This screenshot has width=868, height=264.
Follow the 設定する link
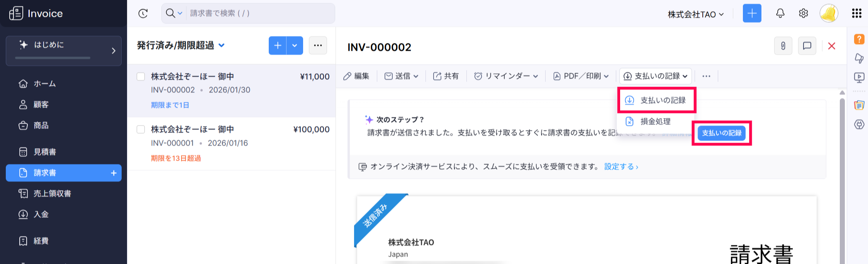pyautogui.click(x=620, y=166)
